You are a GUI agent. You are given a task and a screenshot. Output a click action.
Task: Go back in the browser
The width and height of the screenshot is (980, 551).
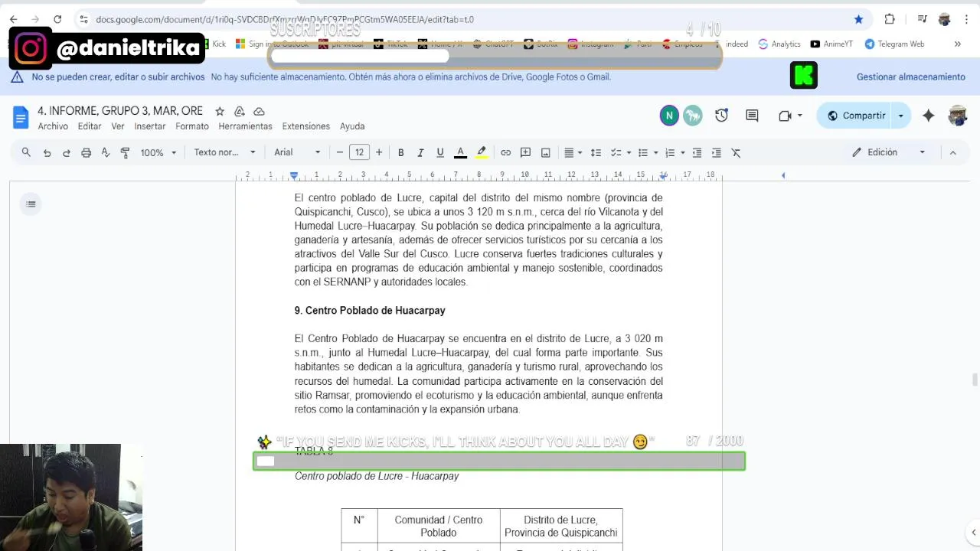(x=14, y=19)
